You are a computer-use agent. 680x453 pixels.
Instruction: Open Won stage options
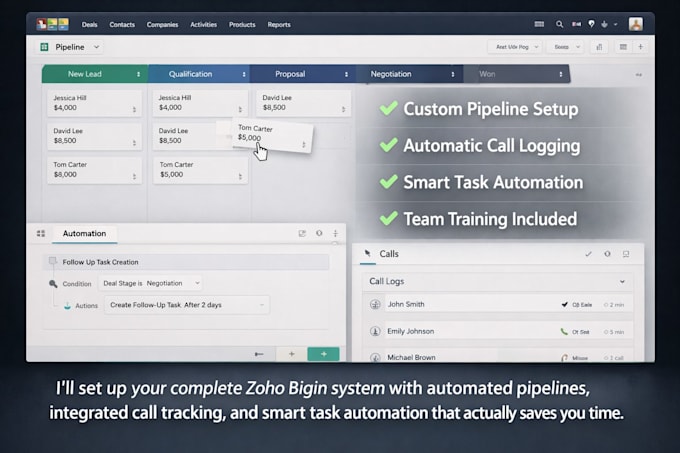(x=561, y=75)
